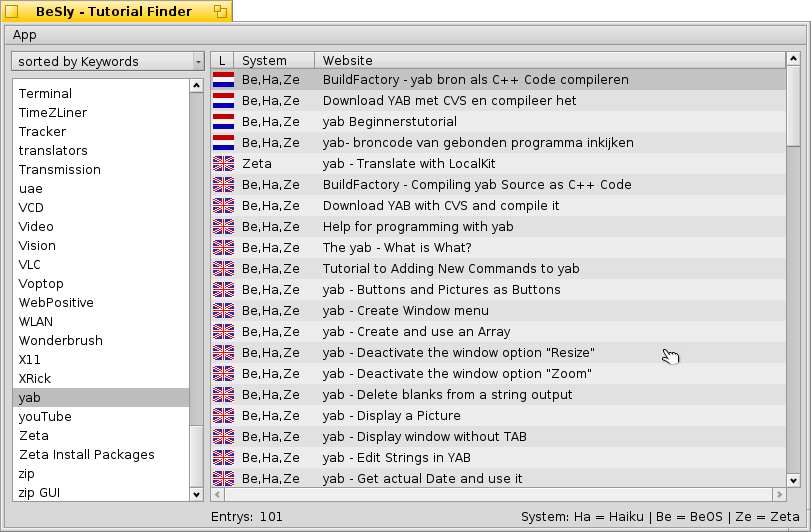Viewport: 811px width, 532px height.
Task: Click the keyword list scrollbar thumb
Action: click(197, 456)
